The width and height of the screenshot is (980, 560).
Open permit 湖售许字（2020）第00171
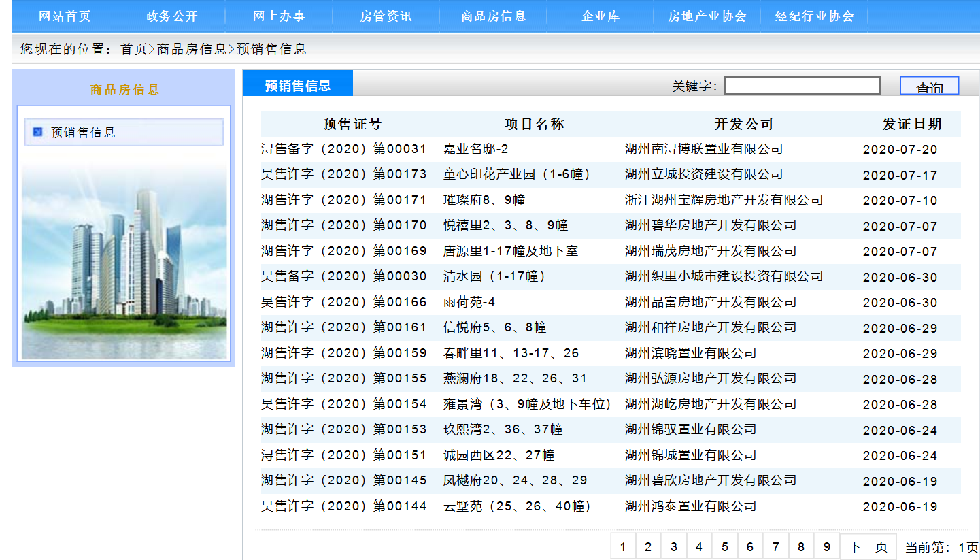coord(344,200)
